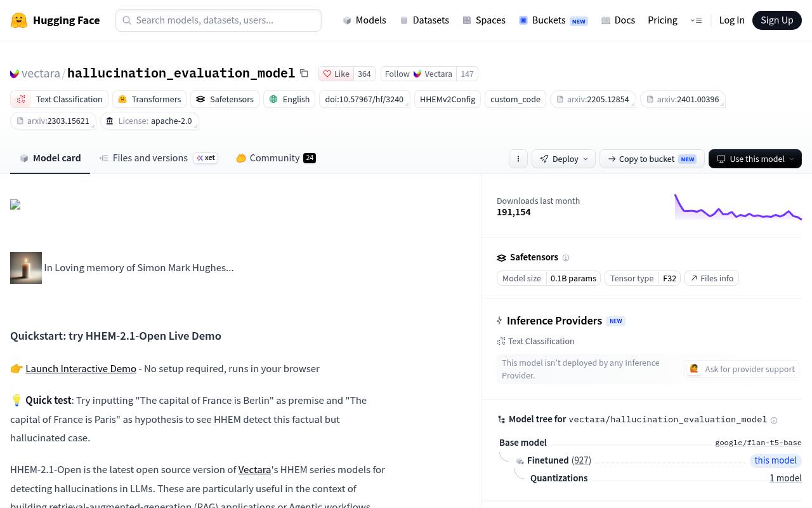Copy model name with the clipboard icon

[x=304, y=74]
